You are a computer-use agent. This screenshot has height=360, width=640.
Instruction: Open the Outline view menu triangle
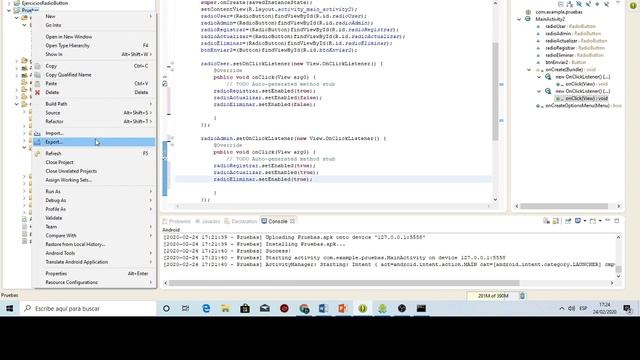pyautogui.click(x=618, y=3)
